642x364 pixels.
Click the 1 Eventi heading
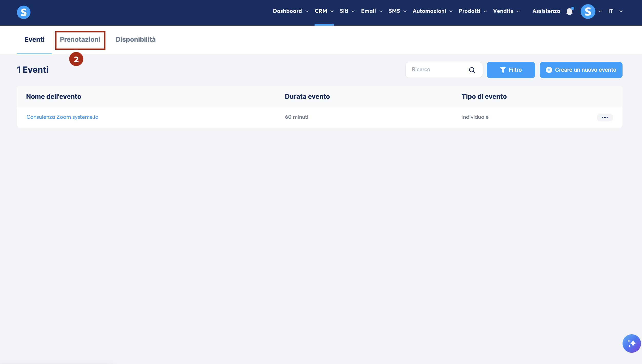[33, 70]
